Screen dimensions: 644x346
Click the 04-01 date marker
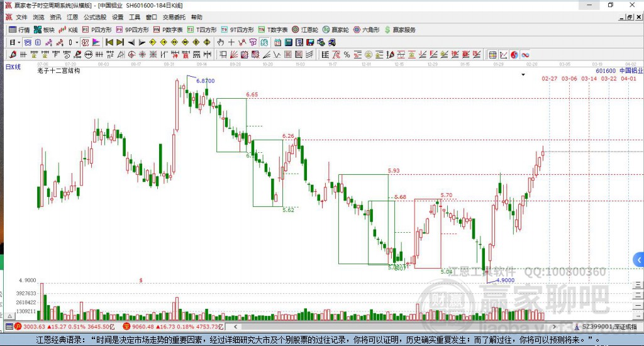coord(628,79)
